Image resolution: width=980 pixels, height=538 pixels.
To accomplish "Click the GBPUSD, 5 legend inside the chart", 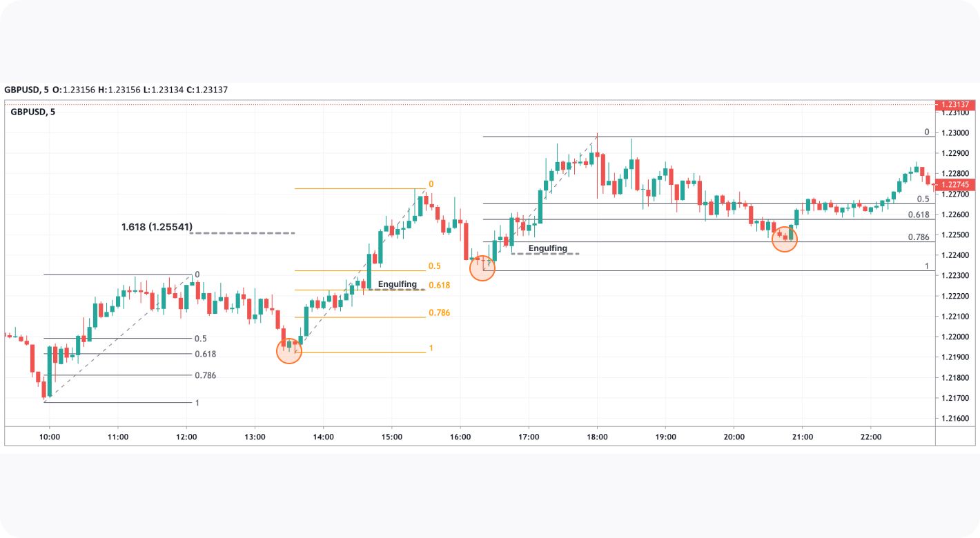I will tap(33, 112).
